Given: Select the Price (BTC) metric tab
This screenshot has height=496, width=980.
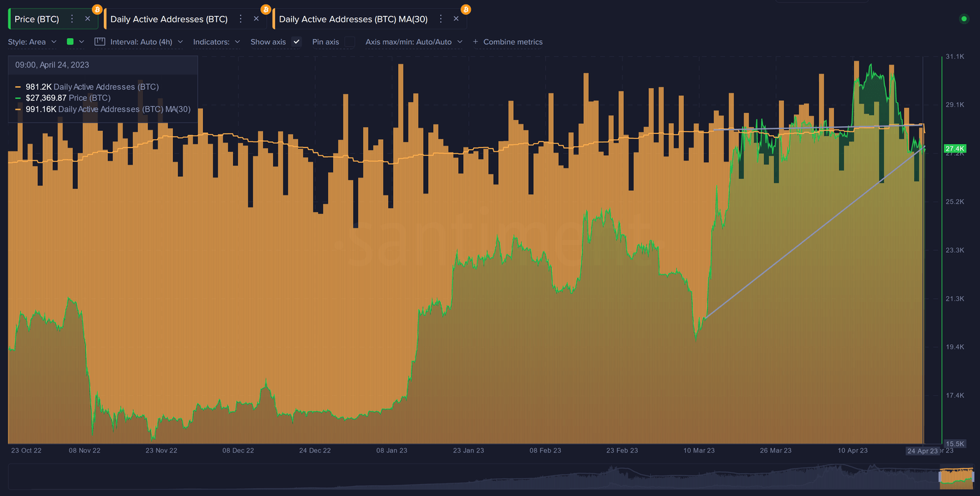Looking at the screenshot, I should (35, 19).
